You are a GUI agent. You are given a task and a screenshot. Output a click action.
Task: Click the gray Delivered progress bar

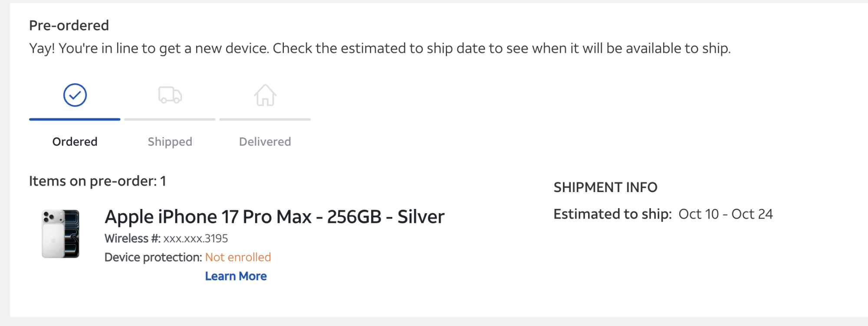pos(265,119)
